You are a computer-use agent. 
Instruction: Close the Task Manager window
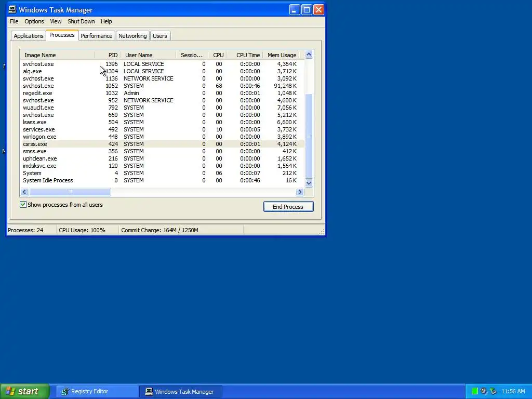pos(318,10)
